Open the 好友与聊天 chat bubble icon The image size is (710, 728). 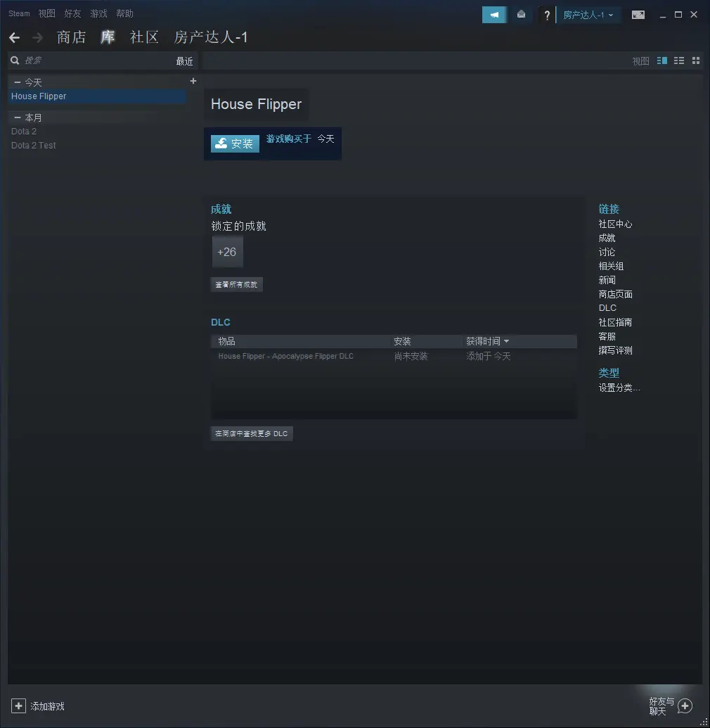(685, 706)
